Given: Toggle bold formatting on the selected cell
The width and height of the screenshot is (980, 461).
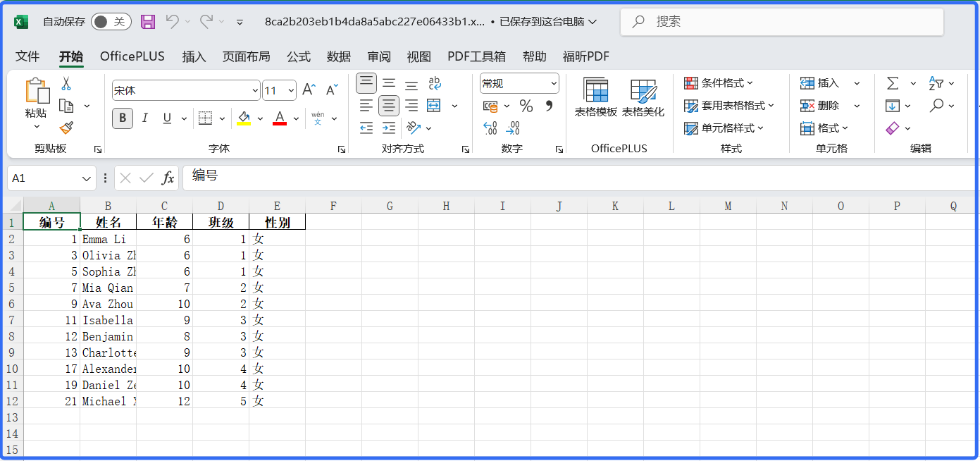Looking at the screenshot, I should (x=122, y=118).
